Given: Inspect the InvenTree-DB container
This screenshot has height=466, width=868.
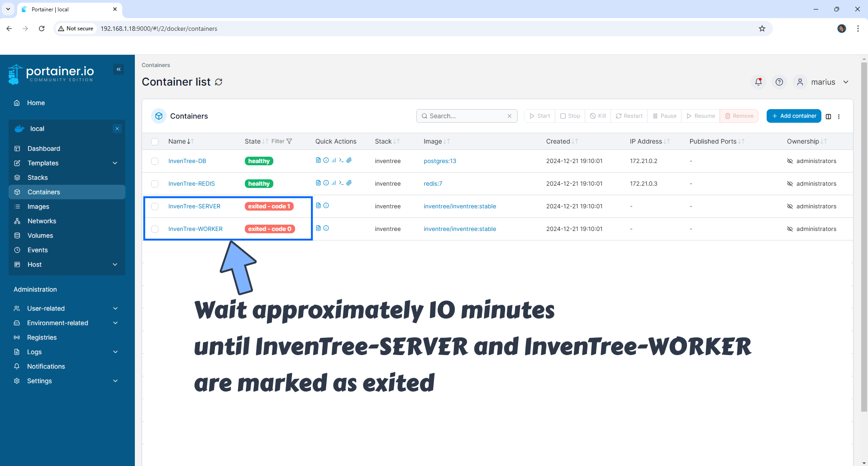Looking at the screenshot, I should [326, 160].
